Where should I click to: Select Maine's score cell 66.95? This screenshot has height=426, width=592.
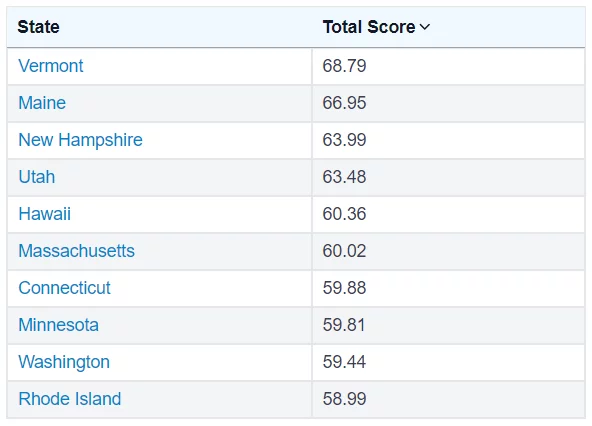[449, 103]
